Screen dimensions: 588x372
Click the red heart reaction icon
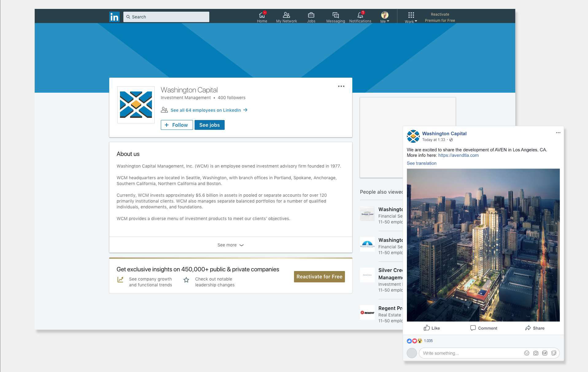point(414,341)
